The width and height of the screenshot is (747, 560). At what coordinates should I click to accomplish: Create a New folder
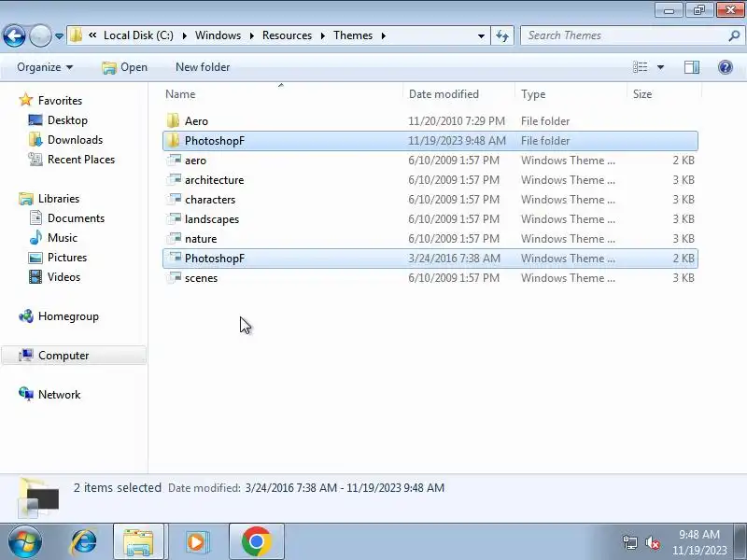203,67
